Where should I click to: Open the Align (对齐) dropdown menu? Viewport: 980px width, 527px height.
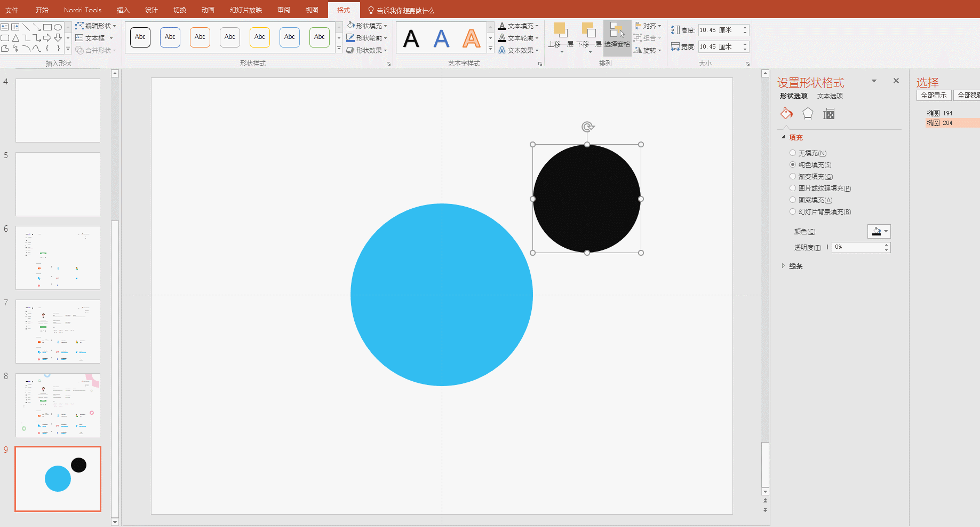(x=649, y=26)
